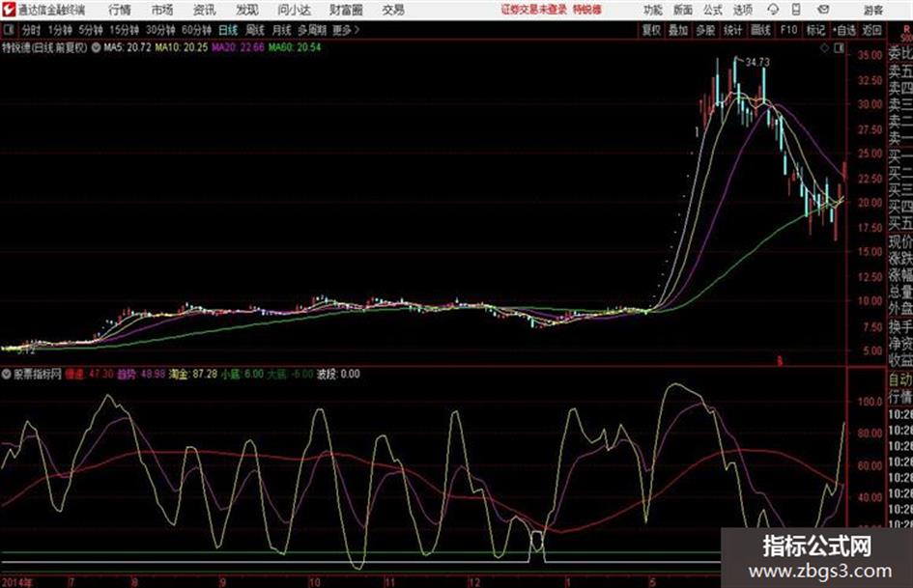The width and height of the screenshot is (913, 588).
Task: Toggle the left sidebar panel icon
Action: pyautogui.click(x=8, y=30)
